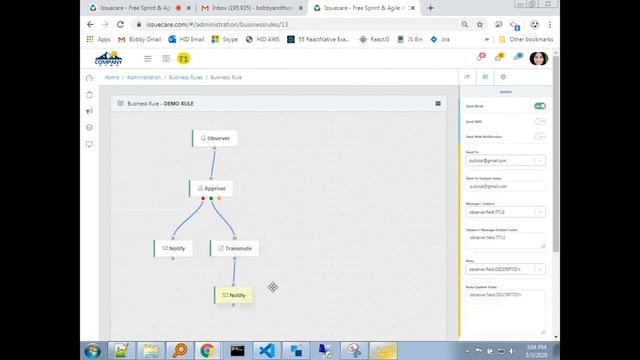The height and width of the screenshot is (360, 640).
Task: Click the list icon left of Business Rule title
Action: (120, 104)
